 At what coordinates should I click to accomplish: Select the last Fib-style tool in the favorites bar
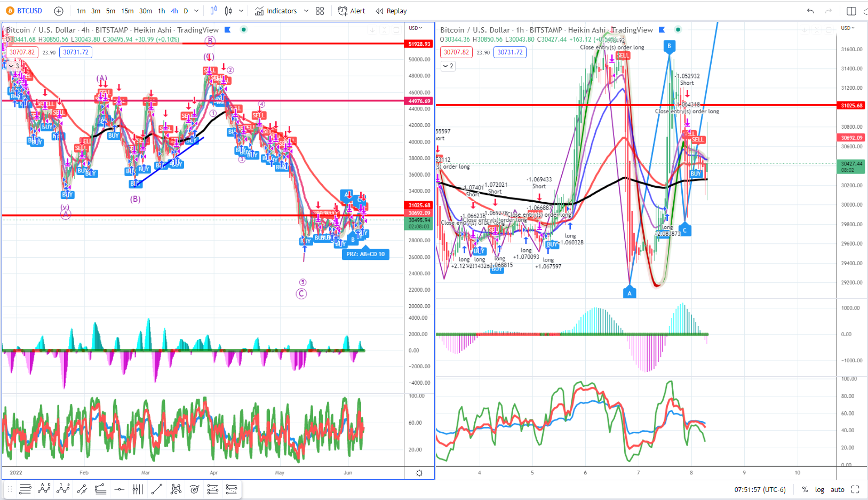(x=232, y=489)
